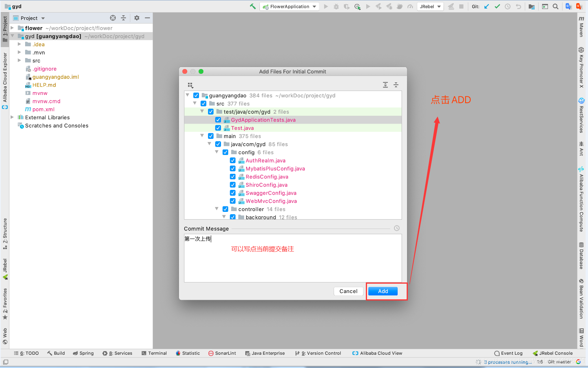Collapse config folder in commit dialog
Screen dimensions: 588x368
tap(217, 152)
